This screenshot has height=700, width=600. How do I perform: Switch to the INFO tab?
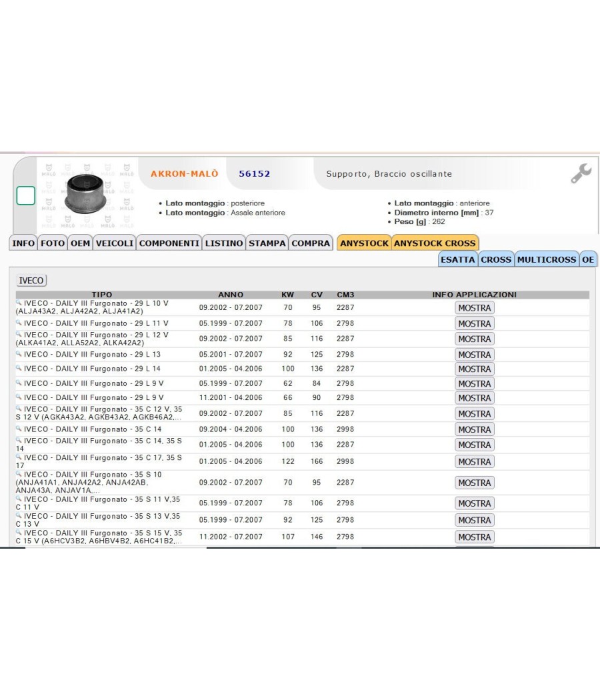(23, 243)
